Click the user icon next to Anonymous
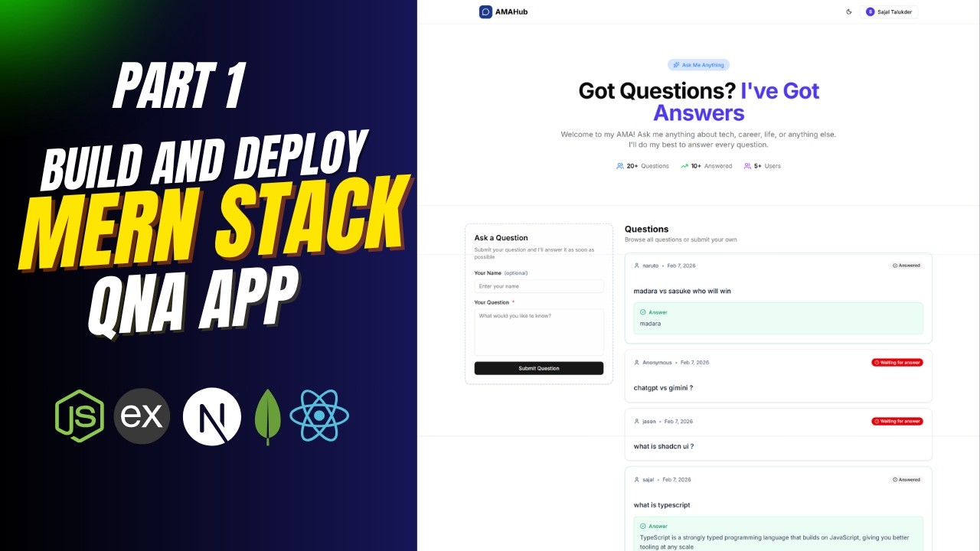Viewport: 980px width, 551px height. coord(637,363)
